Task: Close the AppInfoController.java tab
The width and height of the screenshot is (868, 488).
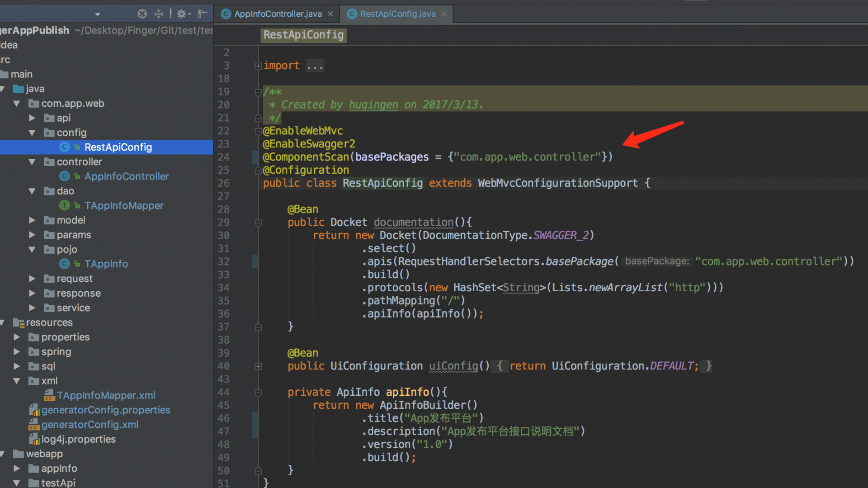Action: pyautogui.click(x=330, y=14)
